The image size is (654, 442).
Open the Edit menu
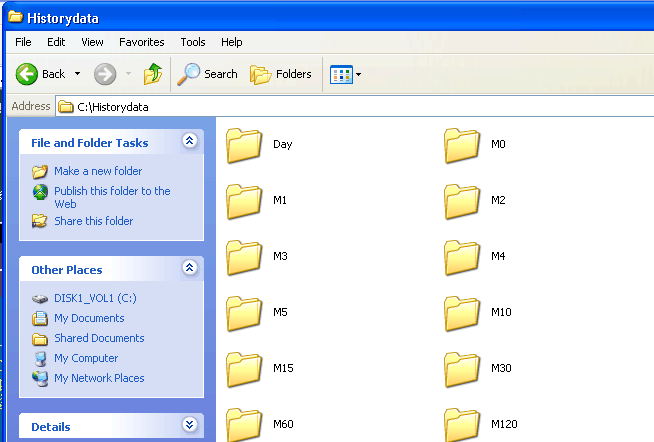point(56,42)
